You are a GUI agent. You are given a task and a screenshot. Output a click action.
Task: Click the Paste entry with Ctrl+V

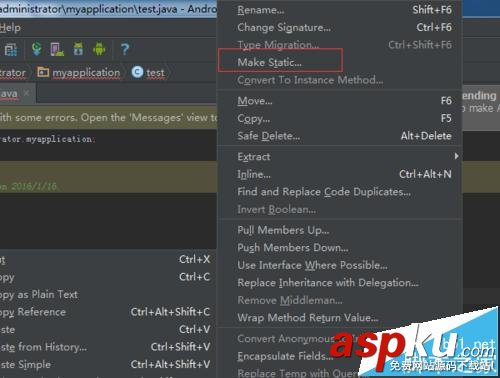[107, 330]
